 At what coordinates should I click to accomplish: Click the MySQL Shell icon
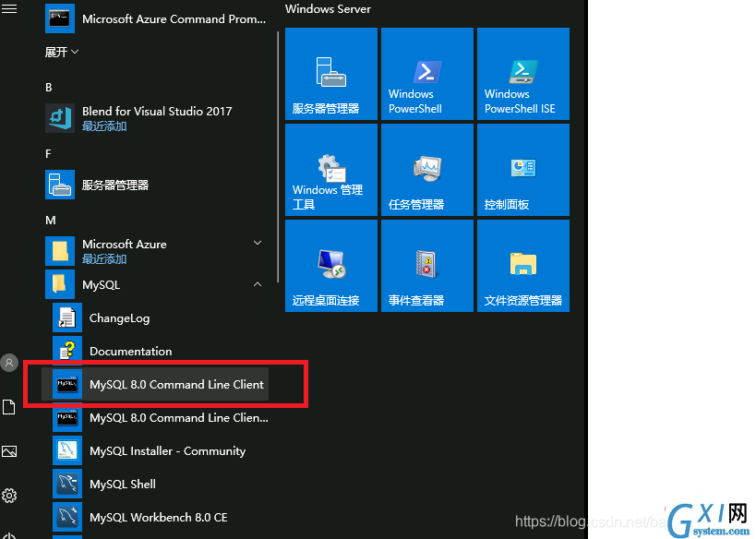pos(67,484)
